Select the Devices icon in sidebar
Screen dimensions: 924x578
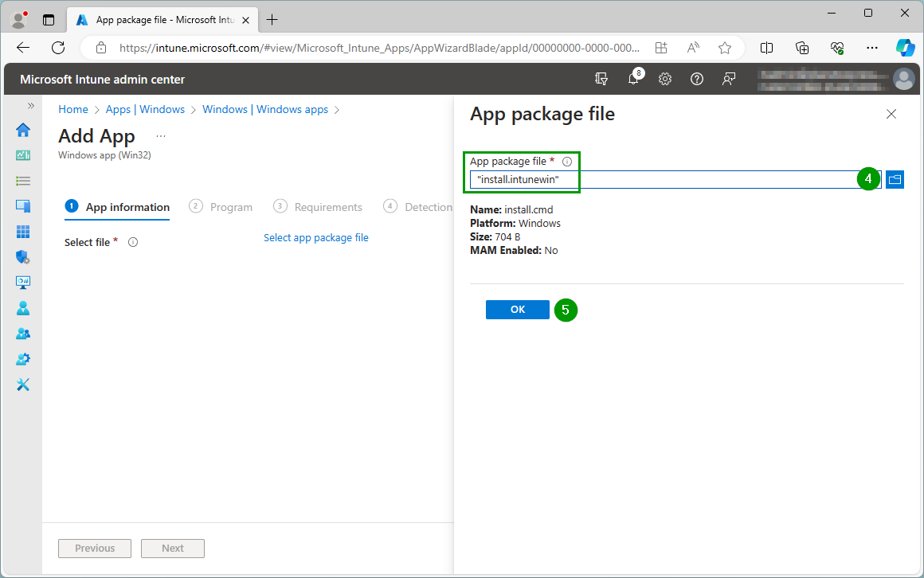(23, 206)
